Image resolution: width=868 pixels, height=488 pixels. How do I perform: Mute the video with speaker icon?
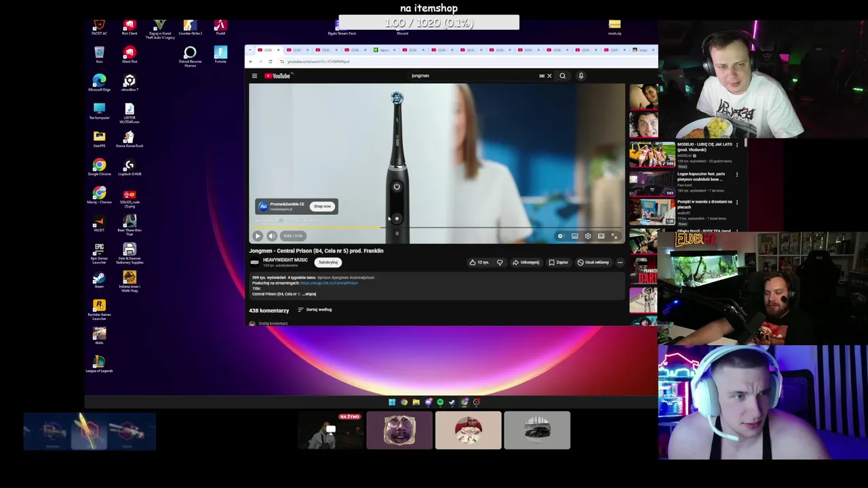coord(272,236)
